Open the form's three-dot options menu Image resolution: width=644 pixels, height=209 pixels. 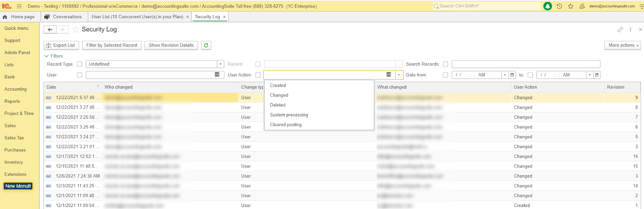click(630, 29)
